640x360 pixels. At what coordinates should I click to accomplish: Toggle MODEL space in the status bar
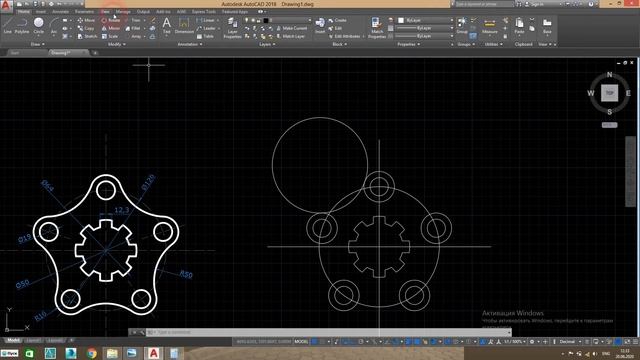(x=301, y=342)
